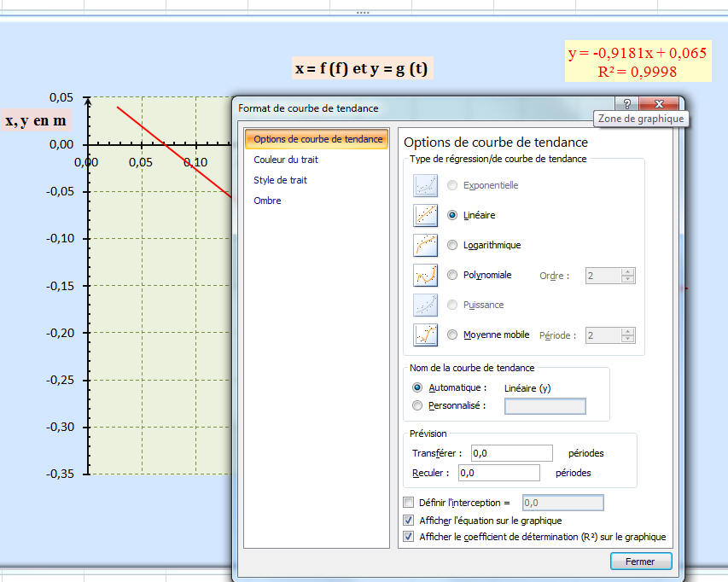Click the Fermer button
Screen dimensions: 728x582
[x=641, y=562]
